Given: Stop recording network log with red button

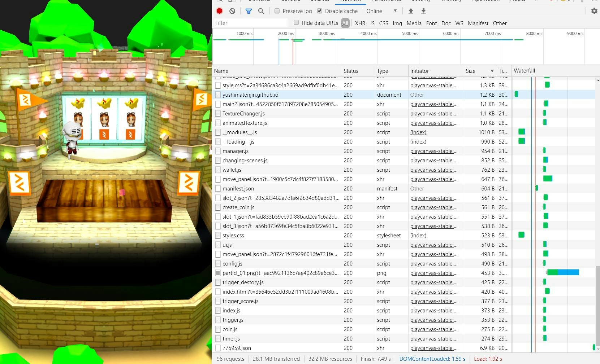Looking at the screenshot, I should [219, 11].
